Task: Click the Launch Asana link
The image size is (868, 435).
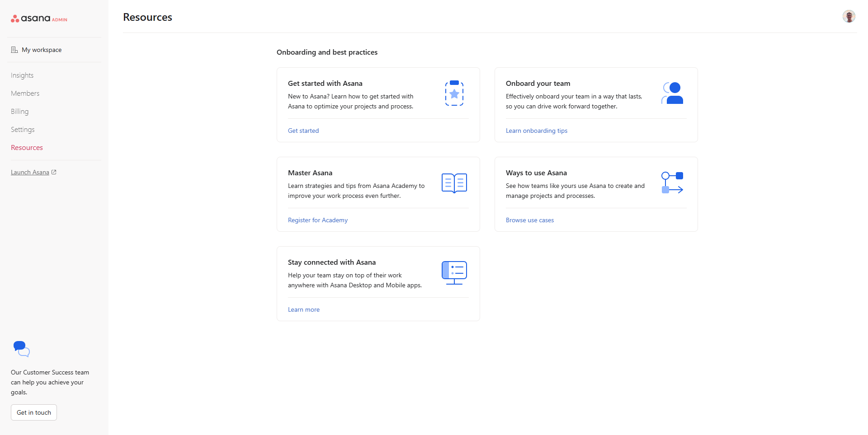Action: point(30,172)
